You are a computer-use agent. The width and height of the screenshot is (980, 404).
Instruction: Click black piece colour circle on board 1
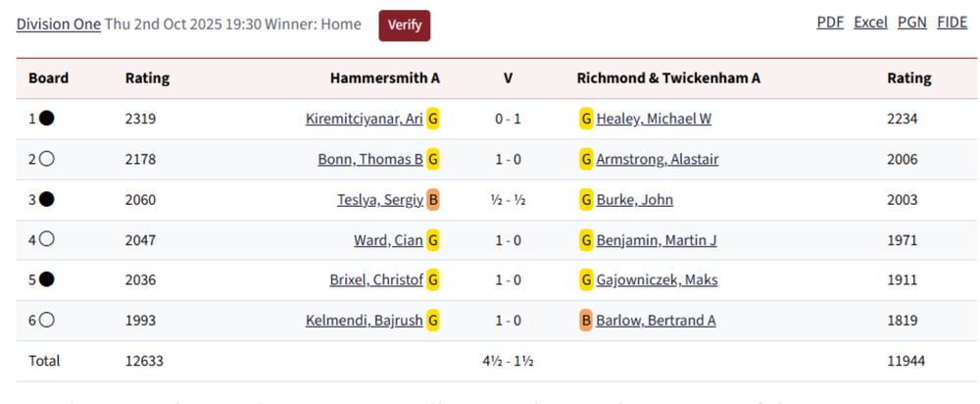coord(46,119)
